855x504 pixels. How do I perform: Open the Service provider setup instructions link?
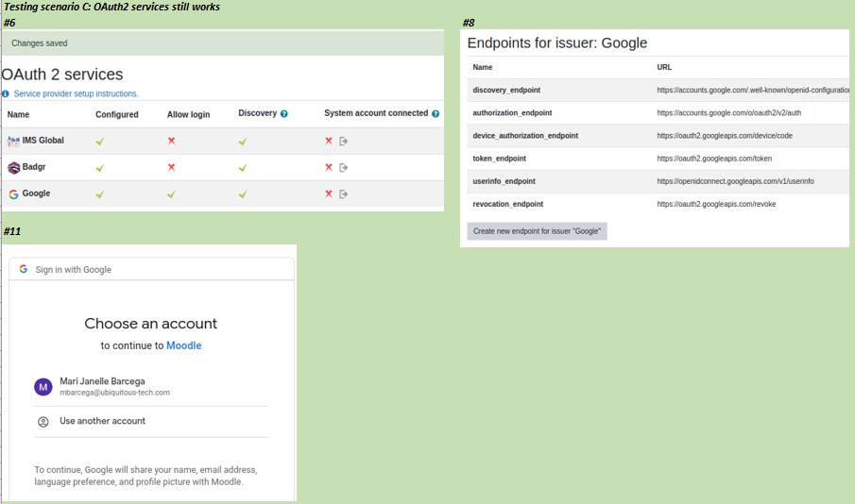pos(76,93)
